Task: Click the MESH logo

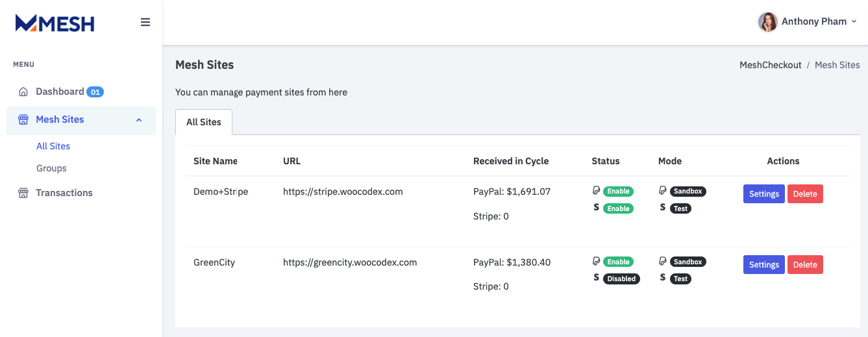Action: click(x=55, y=23)
